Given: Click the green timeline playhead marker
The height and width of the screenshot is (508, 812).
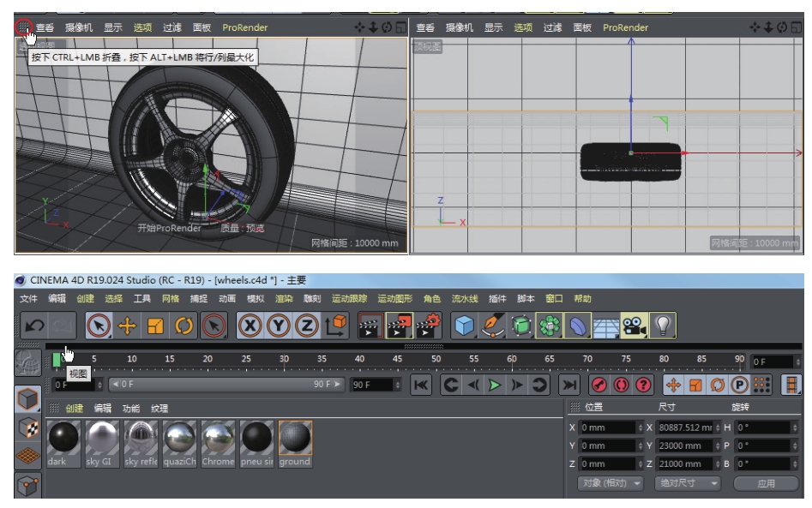Looking at the screenshot, I should point(57,359).
